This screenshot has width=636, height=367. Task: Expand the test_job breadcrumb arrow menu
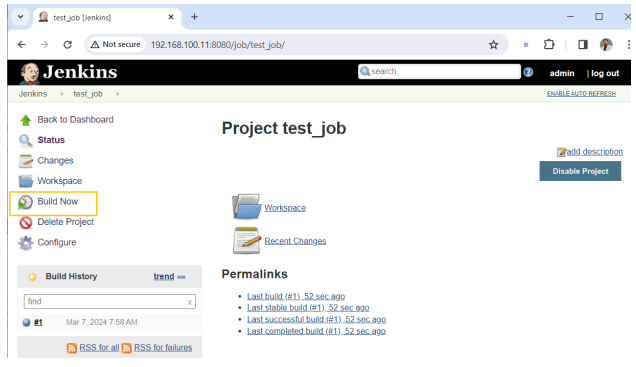click(118, 94)
